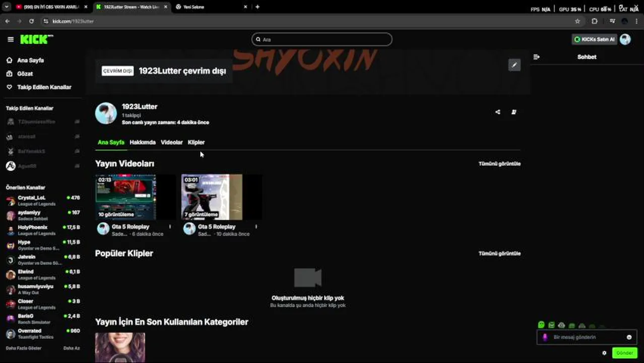The height and width of the screenshot is (363, 644).
Task: Switch to the Hakkımda tab
Action: 143,142
